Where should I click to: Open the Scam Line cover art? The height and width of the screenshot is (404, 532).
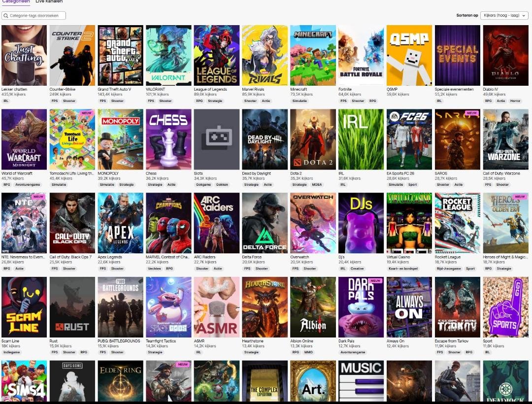point(24,307)
